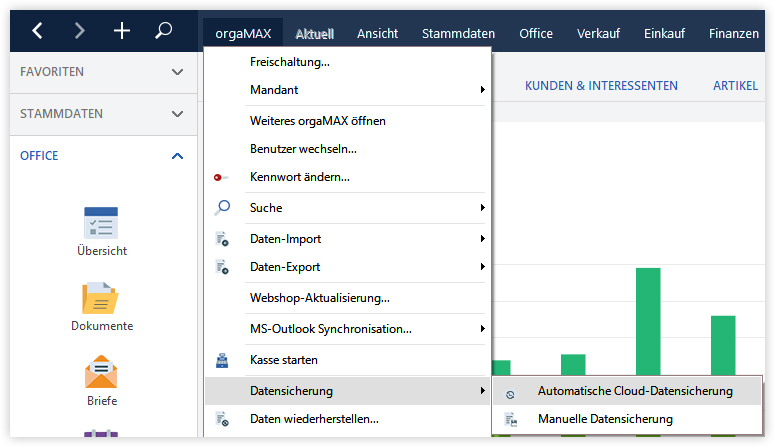Go back with the left arrow icon

click(x=38, y=31)
